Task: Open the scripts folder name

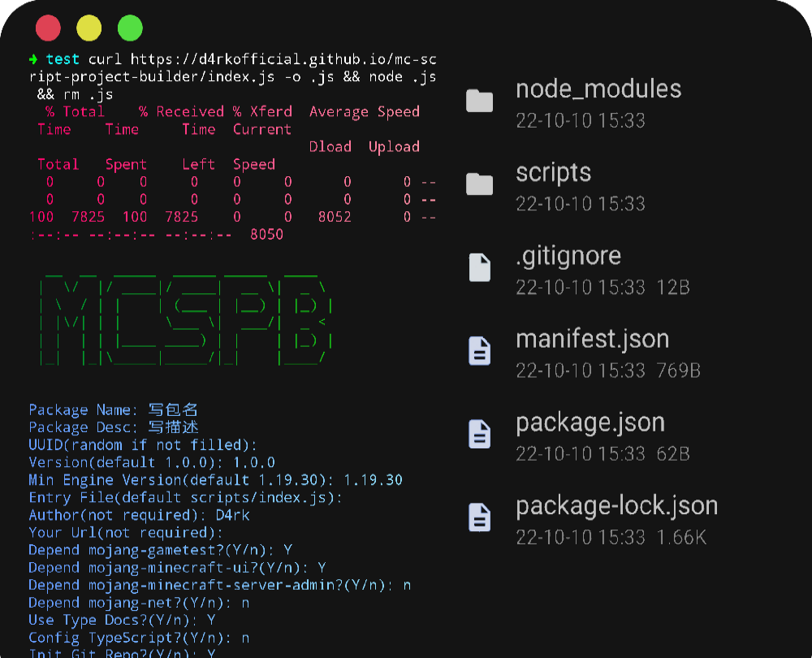Action: tap(554, 172)
